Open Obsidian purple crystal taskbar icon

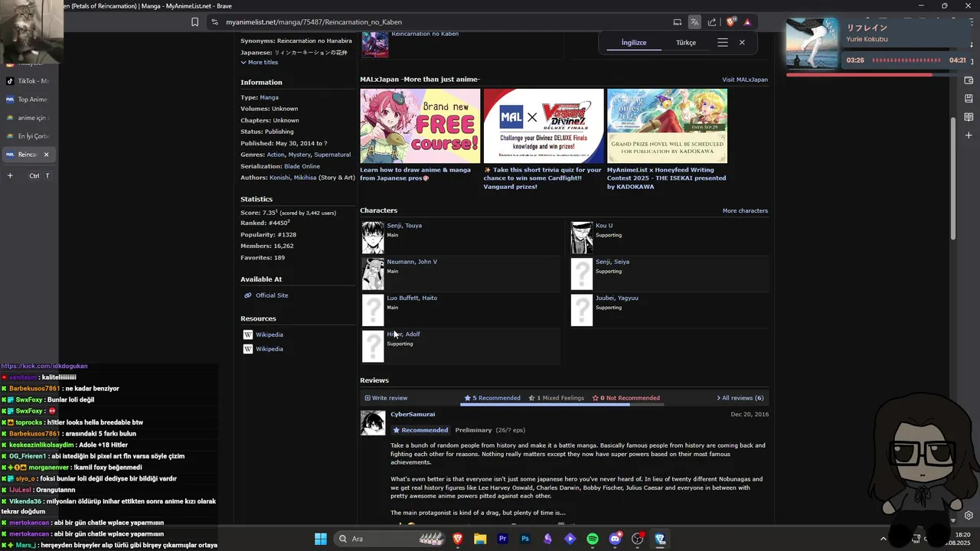[x=547, y=539]
